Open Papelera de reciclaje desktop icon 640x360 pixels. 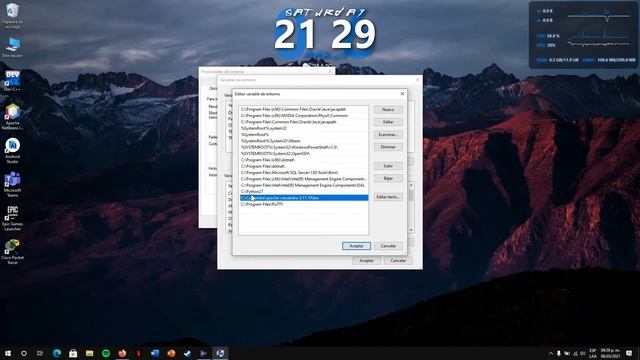[13, 16]
